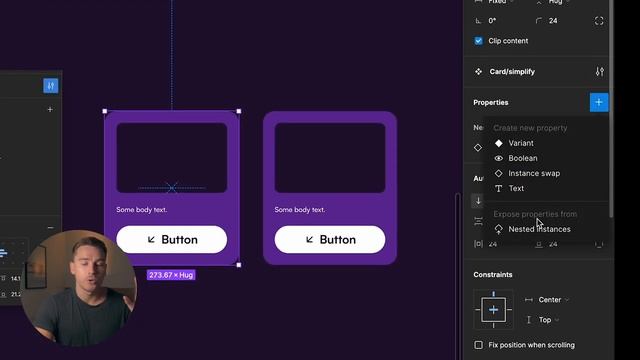Edit the rotation value 0°
Image resolution: width=640 pixels, height=360 pixels.
pos(492,21)
